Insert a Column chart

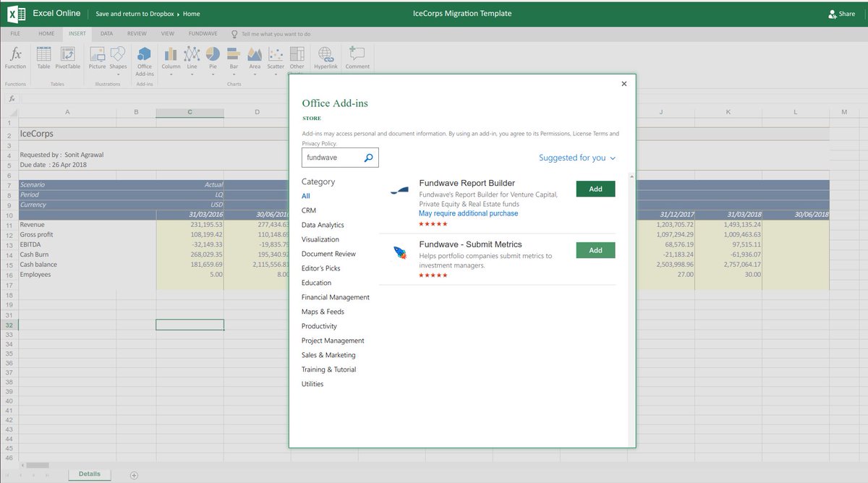pyautogui.click(x=171, y=61)
